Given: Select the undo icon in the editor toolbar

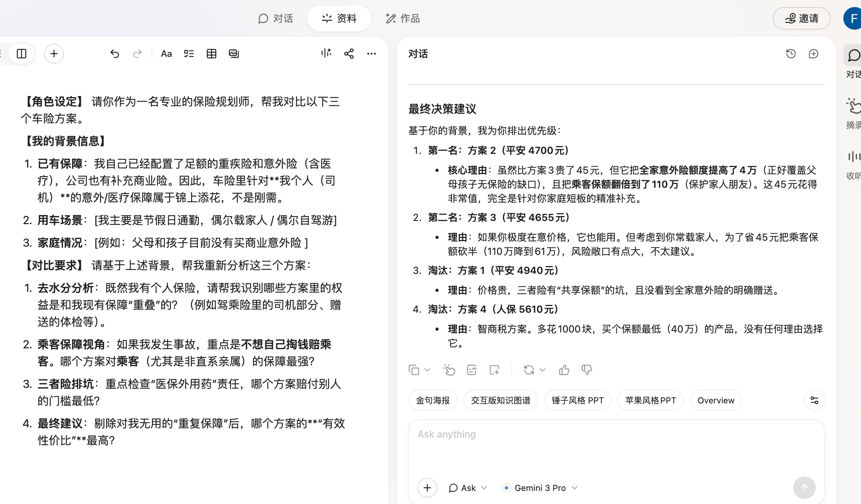Looking at the screenshot, I should [114, 54].
